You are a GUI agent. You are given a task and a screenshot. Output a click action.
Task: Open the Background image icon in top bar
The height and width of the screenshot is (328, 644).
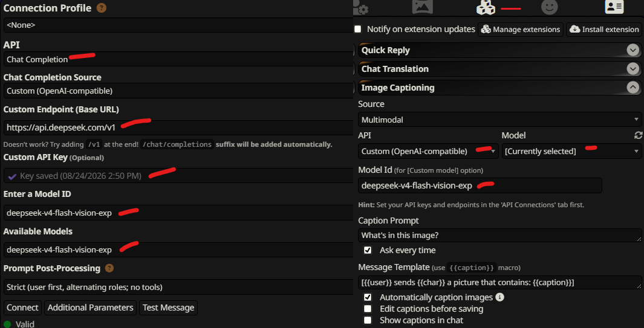(422, 7)
